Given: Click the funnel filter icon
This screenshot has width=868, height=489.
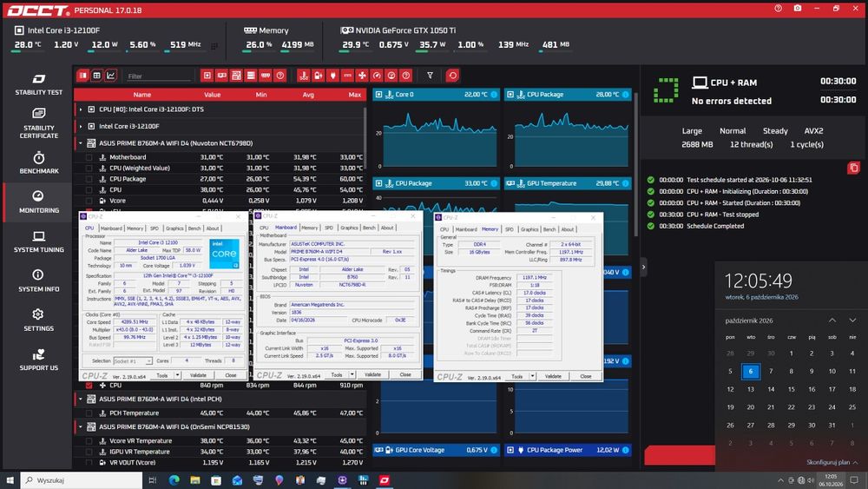Looking at the screenshot, I should click(x=431, y=76).
